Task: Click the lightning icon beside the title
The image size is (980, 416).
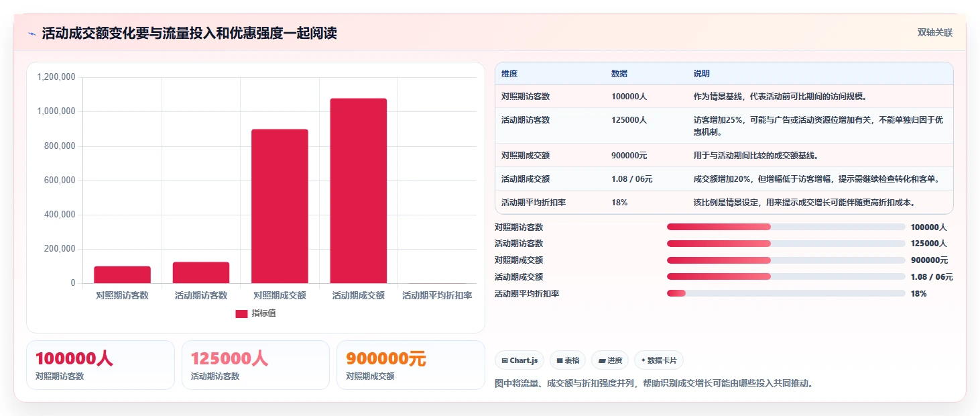Action: point(32,34)
